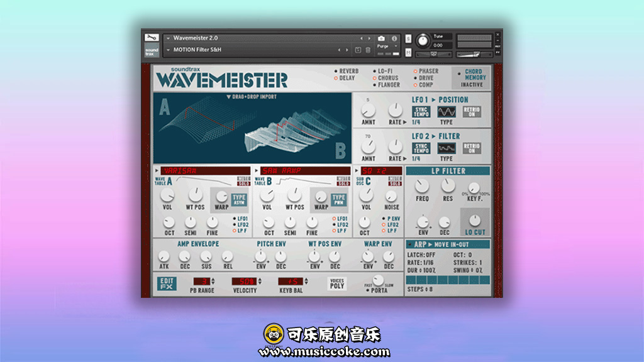Click the LP Filter FREQ knob
The height and width of the screenshot is (362, 644).
click(x=422, y=187)
